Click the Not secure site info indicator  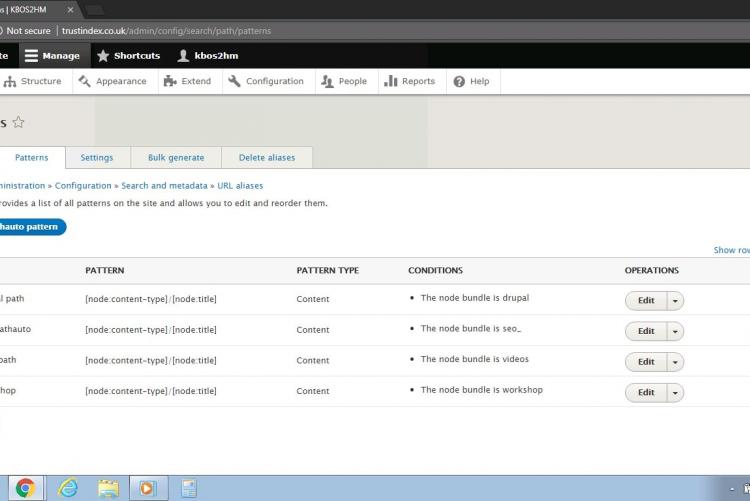point(26,31)
